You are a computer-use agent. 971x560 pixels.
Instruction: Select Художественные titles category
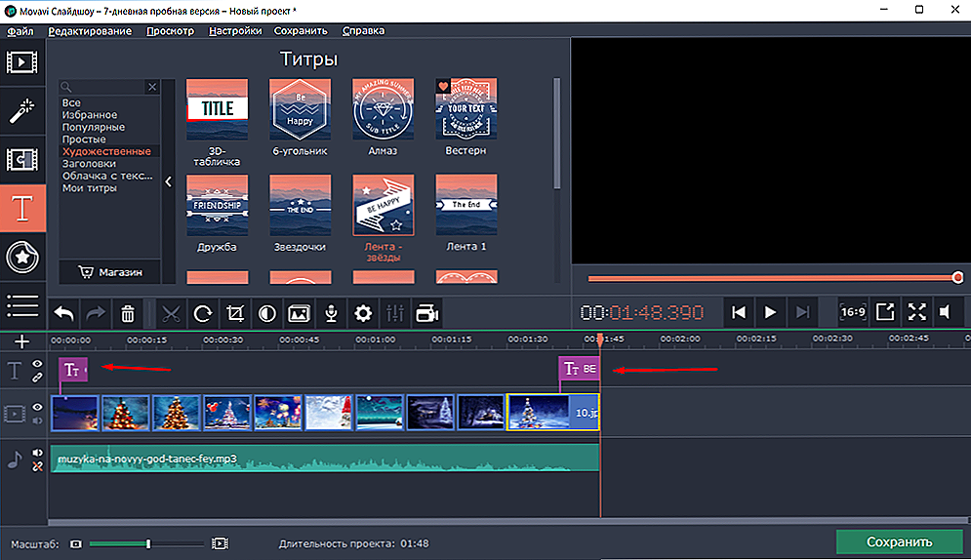106,151
